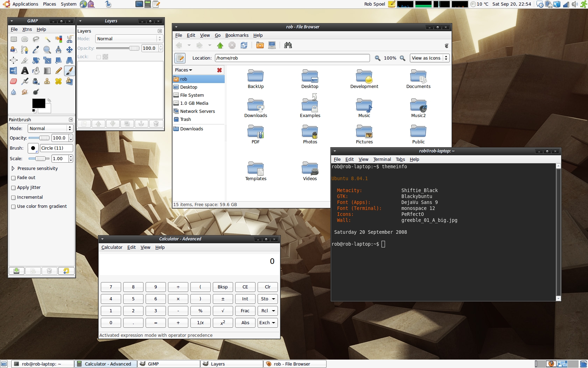Select the Fuzzy Select magic wand tool
Image resolution: width=588 pixels, height=368 pixels.
(x=47, y=39)
